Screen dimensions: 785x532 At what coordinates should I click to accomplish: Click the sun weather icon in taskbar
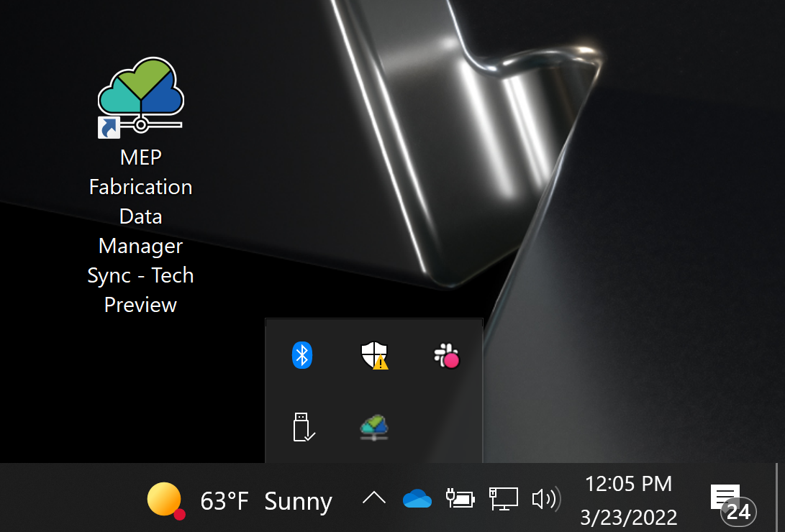[x=164, y=499]
